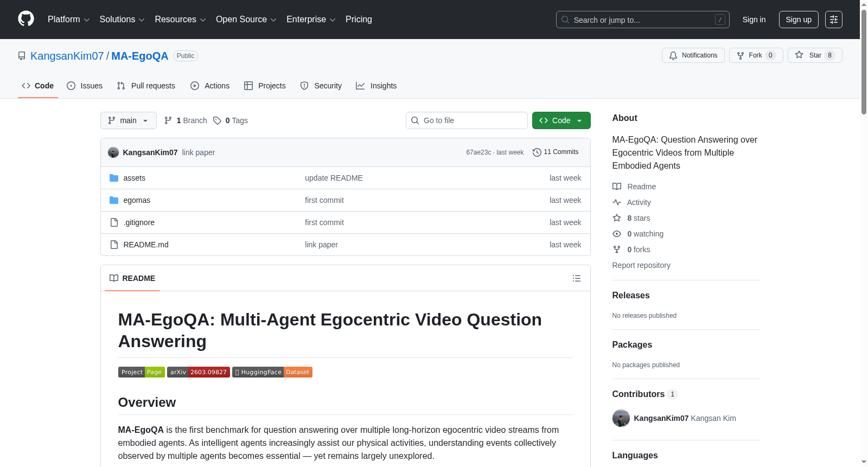The image size is (868, 467).
Task: Open the assets folder name
Action: click(x=134, y=178)
